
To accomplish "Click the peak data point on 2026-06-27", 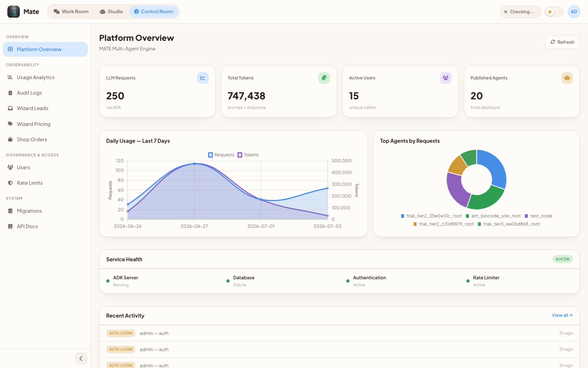I will 194,163.
